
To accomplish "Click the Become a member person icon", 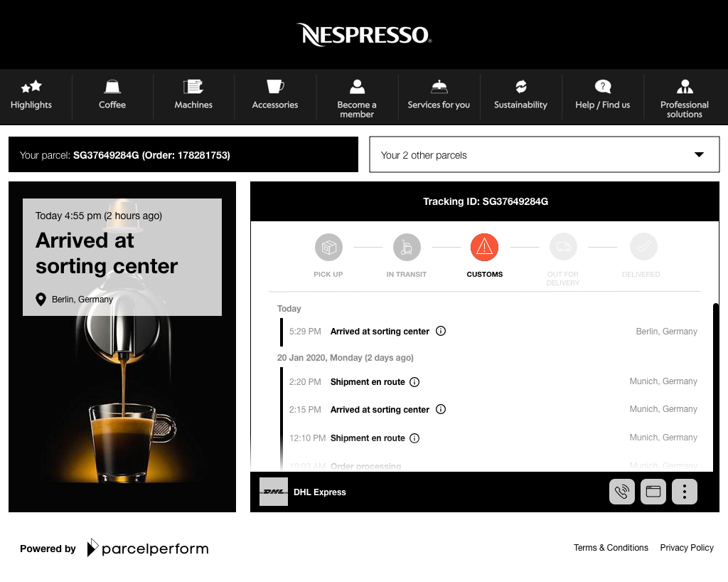I will (357, 86).
